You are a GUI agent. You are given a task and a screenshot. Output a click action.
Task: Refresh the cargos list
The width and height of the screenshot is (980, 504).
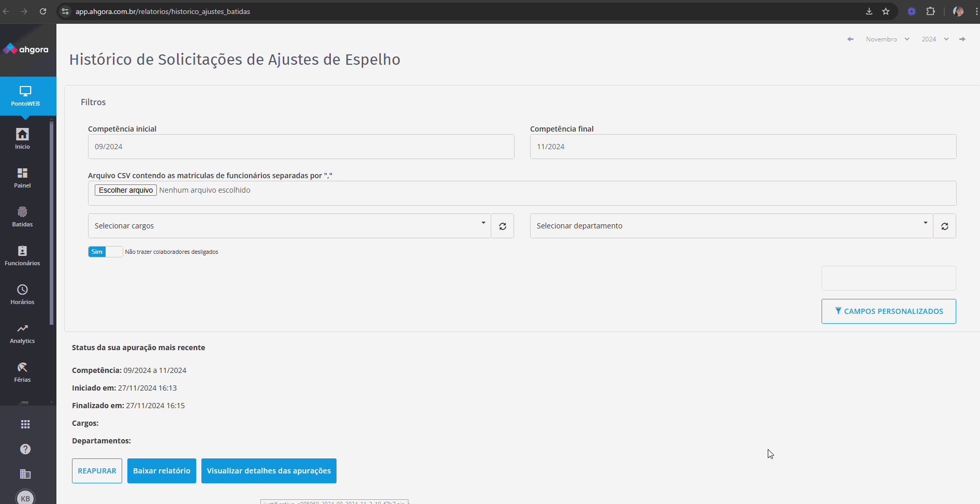[502, 226]
